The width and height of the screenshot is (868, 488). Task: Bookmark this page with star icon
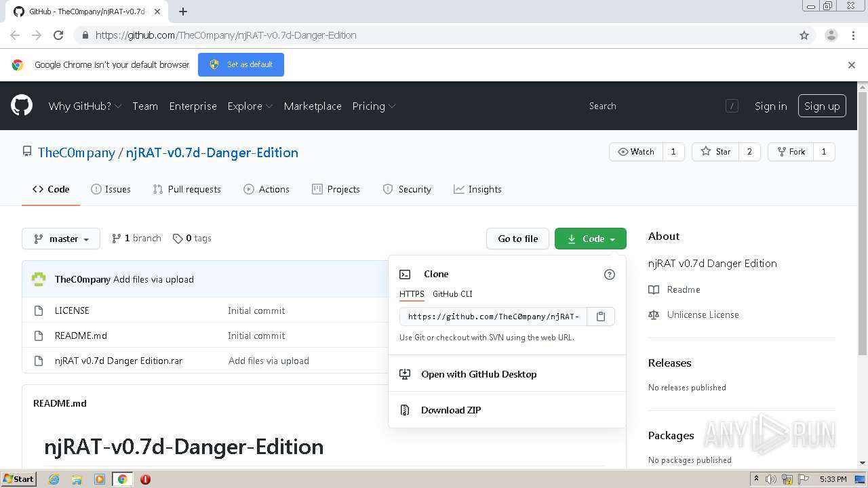point(804,35)
